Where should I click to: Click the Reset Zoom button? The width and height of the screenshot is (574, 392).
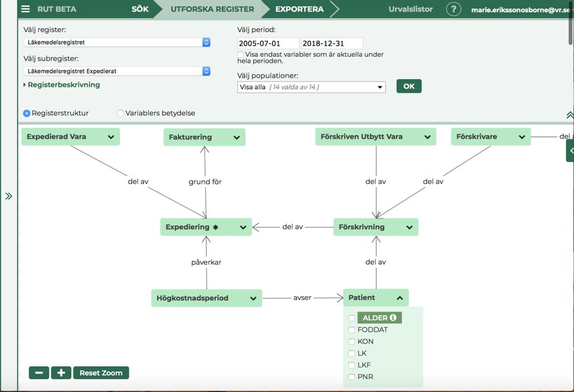click(101, 373)
